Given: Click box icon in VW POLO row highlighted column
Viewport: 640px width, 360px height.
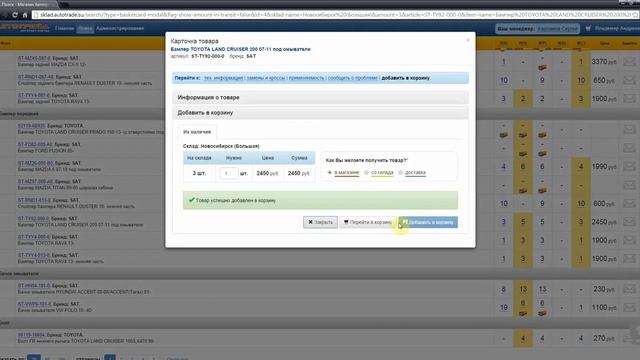Looking at the screenshot, I should 523,313.
